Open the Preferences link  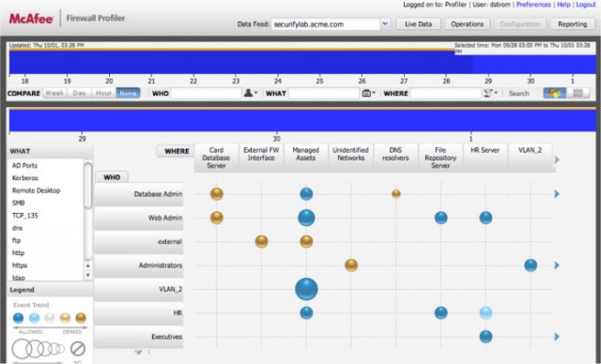(533, 5)
